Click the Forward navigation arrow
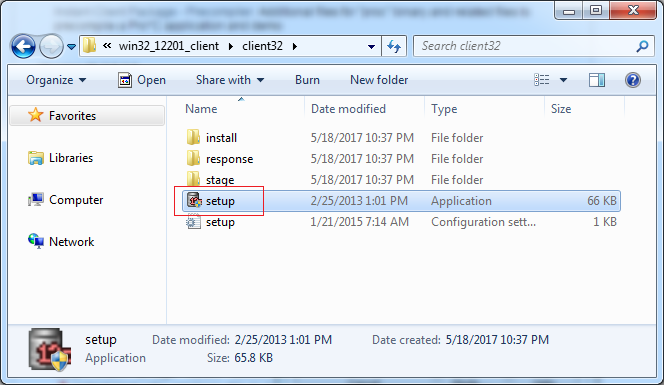Screen dimensions: 664x385 (51, 46)
